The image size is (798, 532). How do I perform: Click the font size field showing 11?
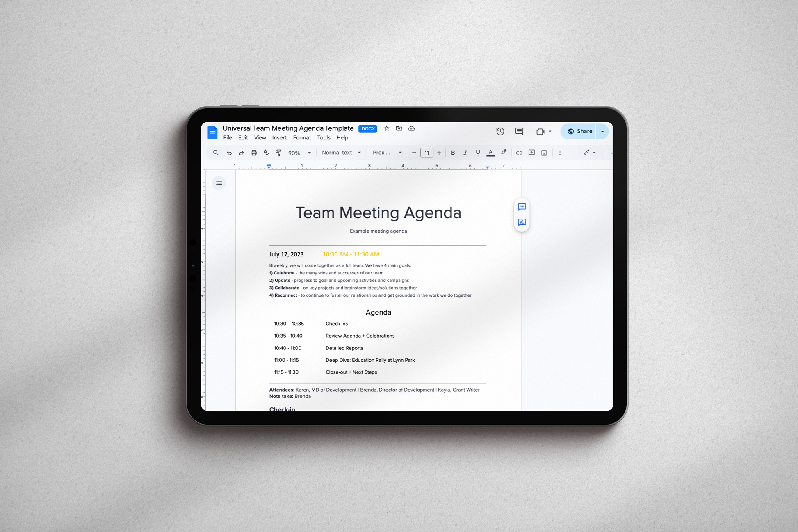426,153
